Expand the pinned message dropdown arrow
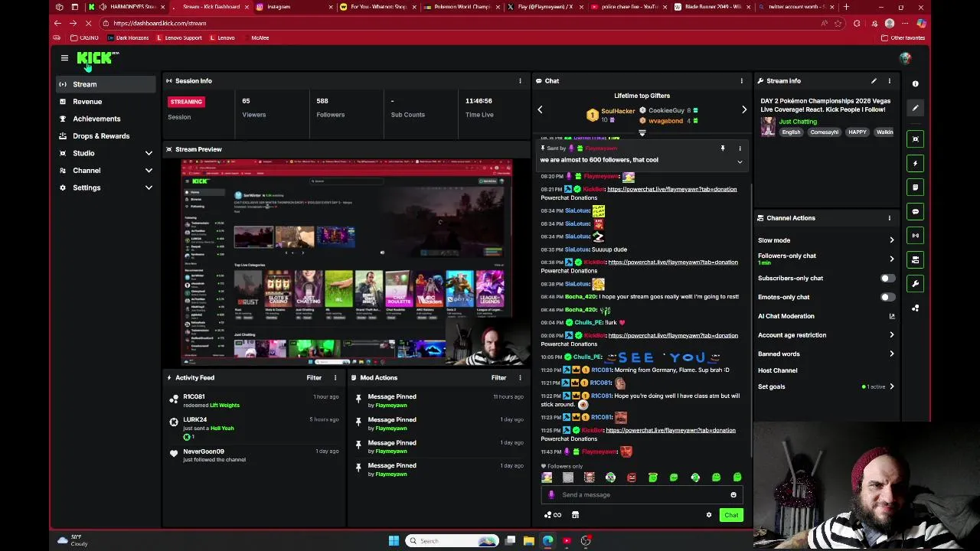Viewport: 980px width, 551px height. pos(740,161)
